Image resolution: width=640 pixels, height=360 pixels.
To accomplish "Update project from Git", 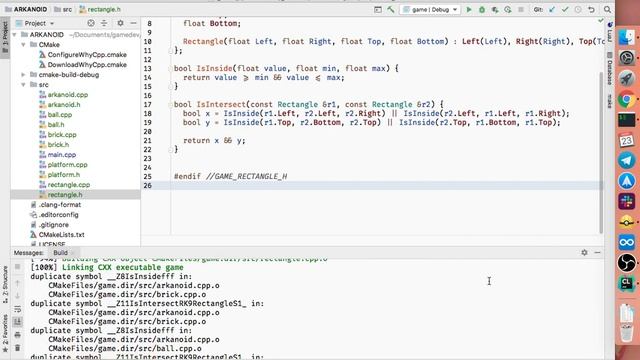I will pos(552,9).
